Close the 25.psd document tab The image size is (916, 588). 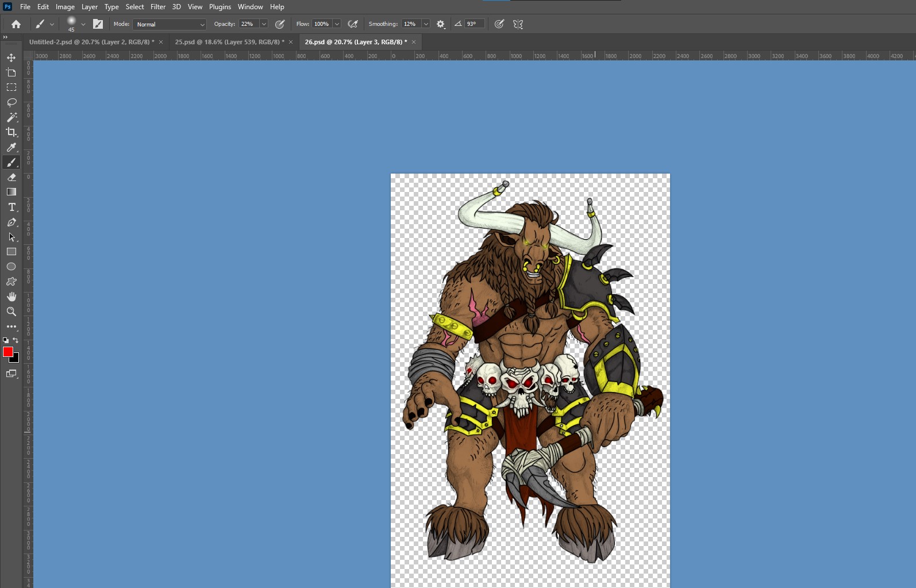291,42
